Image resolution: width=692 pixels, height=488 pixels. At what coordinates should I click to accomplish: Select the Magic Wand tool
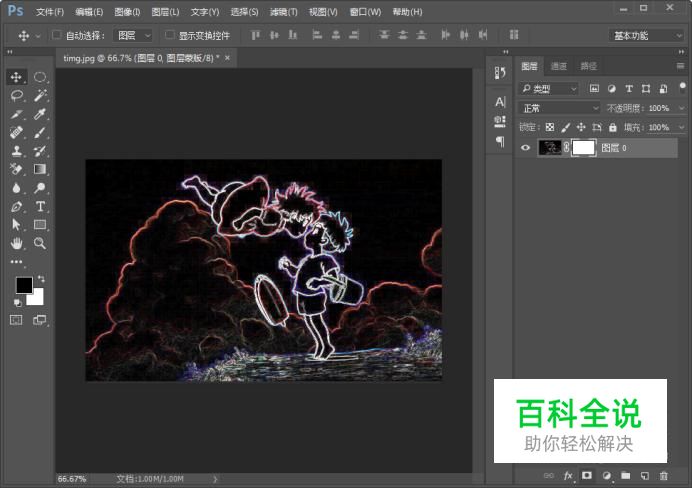(x=40, y=95)
